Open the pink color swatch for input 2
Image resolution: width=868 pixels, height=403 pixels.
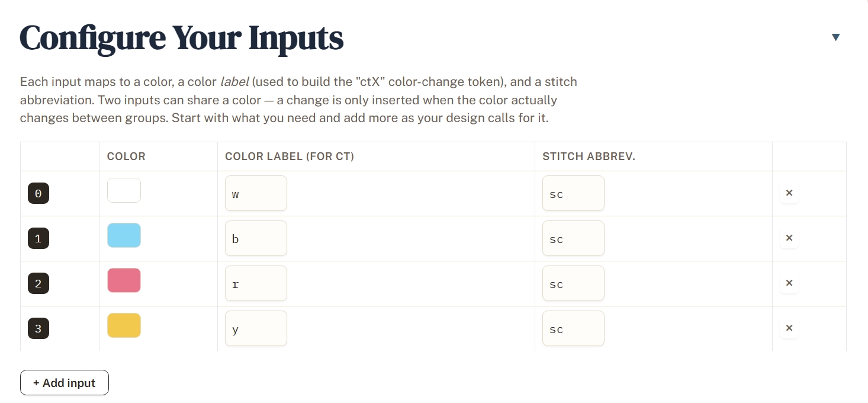click(124, 280)
